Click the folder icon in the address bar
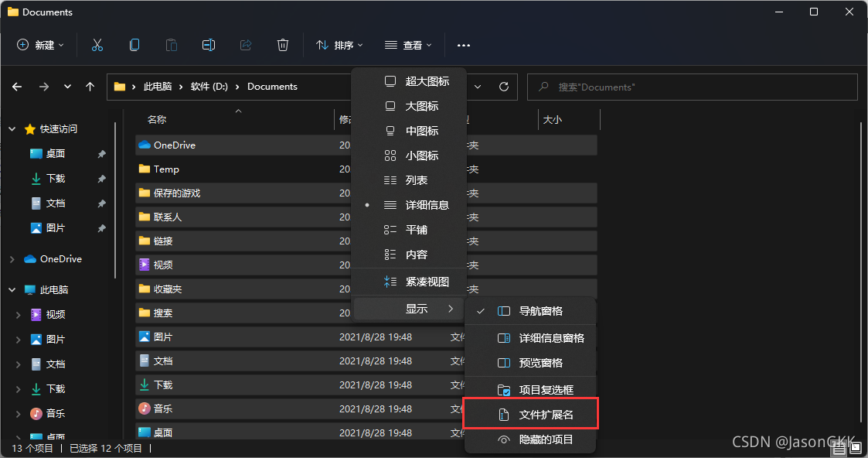 tap(120, 87)
